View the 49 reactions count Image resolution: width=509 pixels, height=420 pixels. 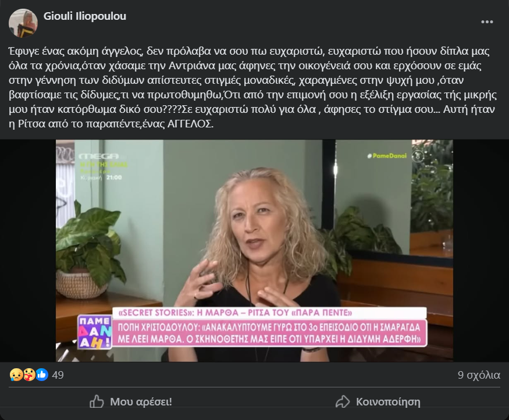[58, 375]
